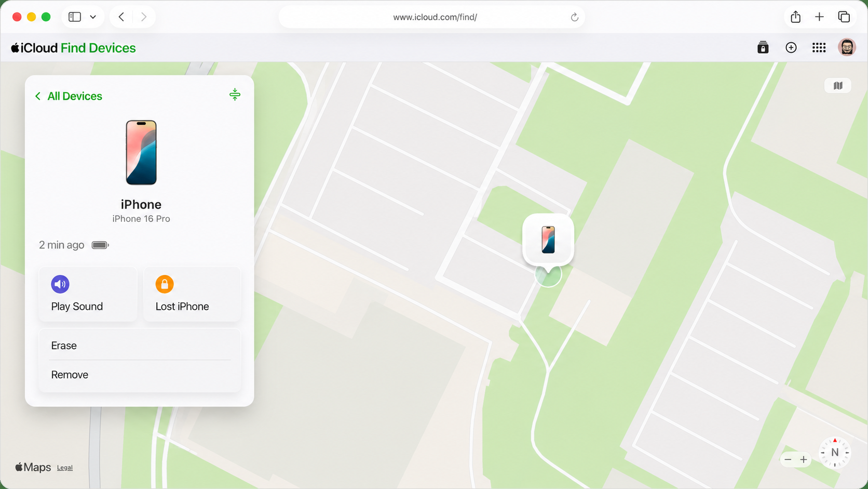
Task: Click the address bar showing www.icloud.com/find/
Action: pyautogui.click(x=432, y=17)
